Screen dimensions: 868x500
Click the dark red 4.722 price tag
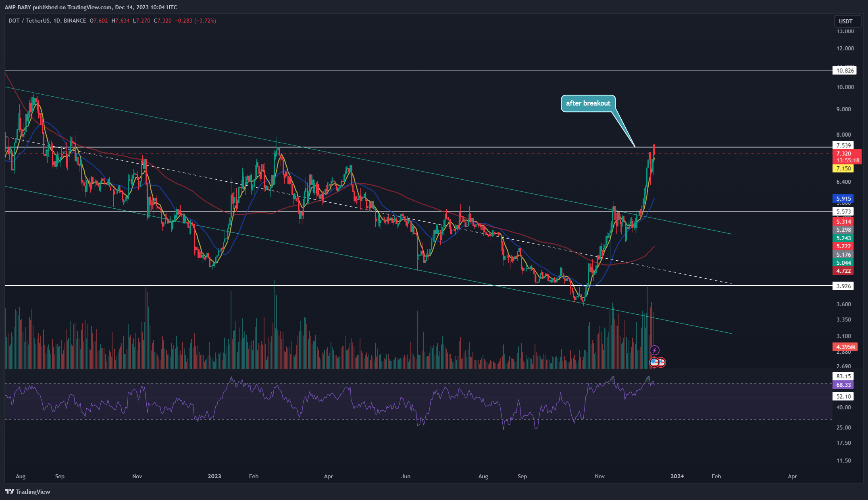(x=843, y=271)
